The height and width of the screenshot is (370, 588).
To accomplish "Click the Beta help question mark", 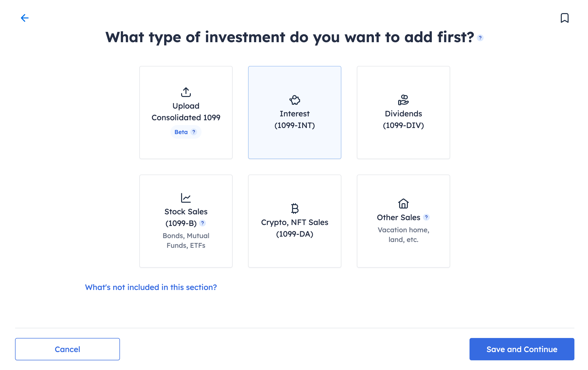I will click(x=194, y=132).
